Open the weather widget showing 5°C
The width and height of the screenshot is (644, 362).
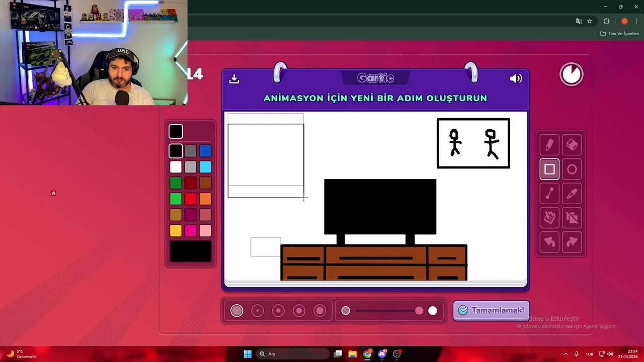coord(21,354)
